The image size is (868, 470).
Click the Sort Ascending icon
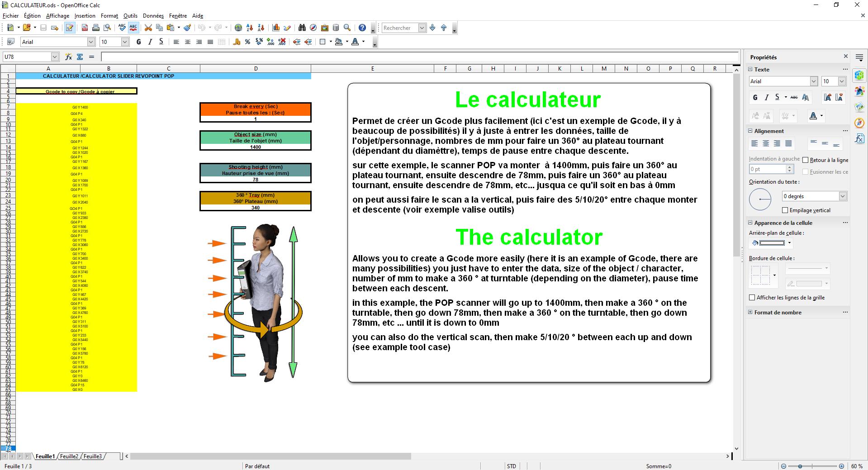pyautogui.click(x=250, y=28)
